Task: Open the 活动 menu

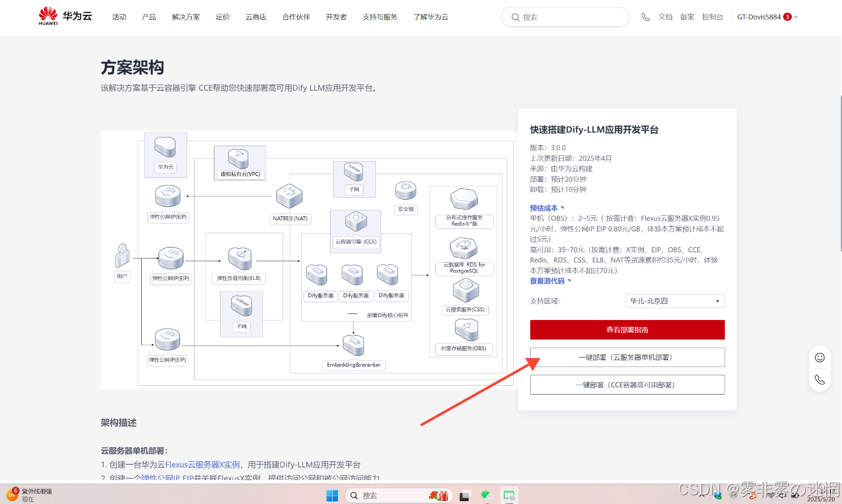Action: (x=119, y=17)
